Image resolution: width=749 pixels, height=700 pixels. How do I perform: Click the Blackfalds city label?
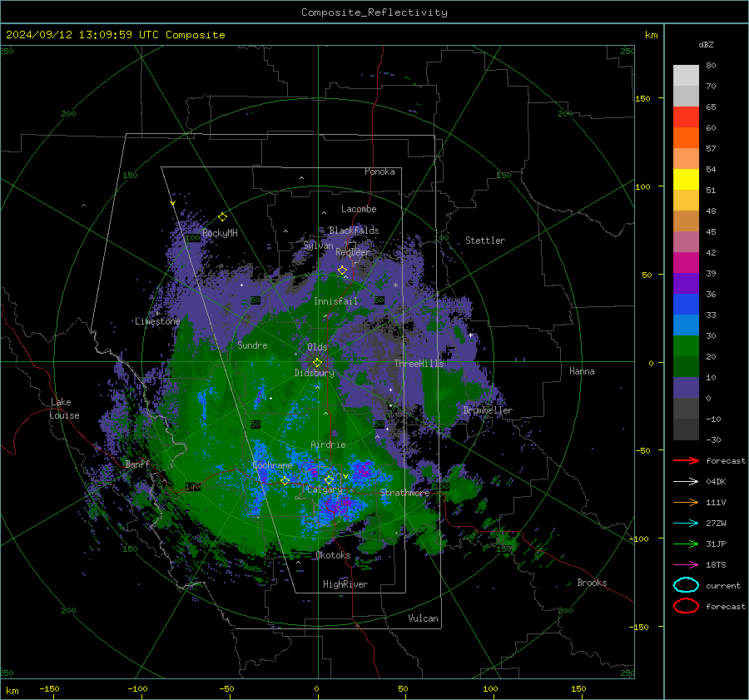tap(354, 231)
